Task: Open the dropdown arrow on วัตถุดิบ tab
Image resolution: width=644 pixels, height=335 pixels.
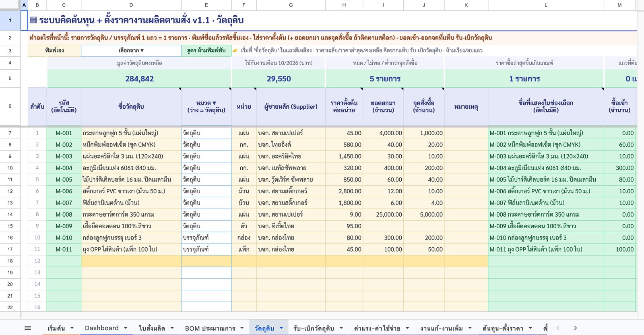Action: coord(281,328)
